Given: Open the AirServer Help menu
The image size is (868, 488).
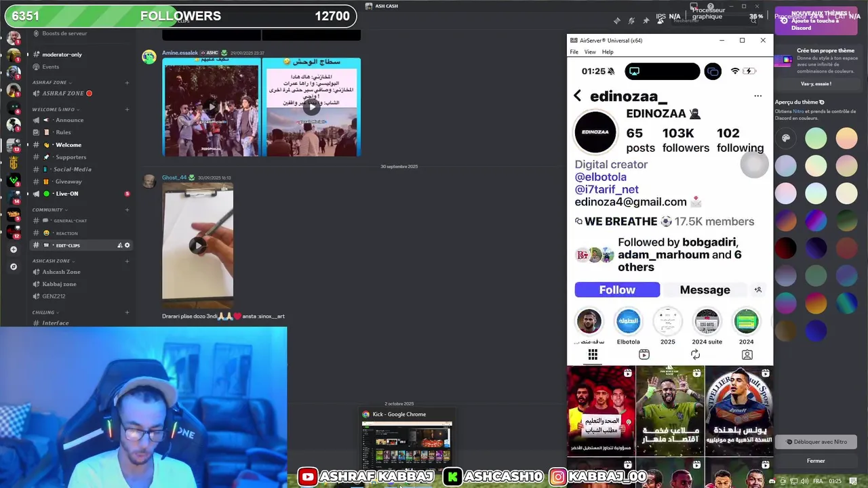Looking at the screenshot, I should click(x=608, y=52).
